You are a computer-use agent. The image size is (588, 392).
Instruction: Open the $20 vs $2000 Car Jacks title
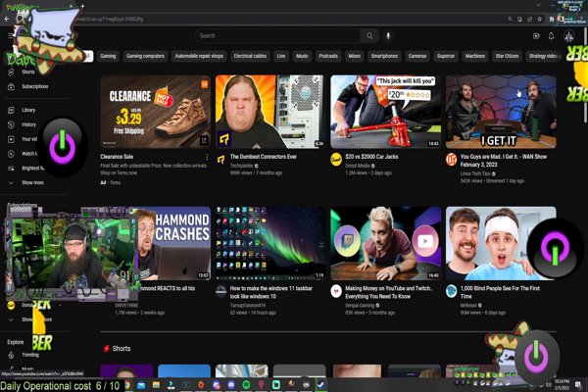click(x=371, y=157)
